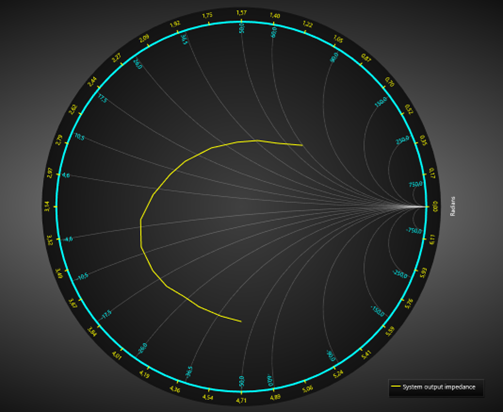Click the 0,00 angle label
The image size is (503, 412).
pyautogui.click(x=435, y=208)
